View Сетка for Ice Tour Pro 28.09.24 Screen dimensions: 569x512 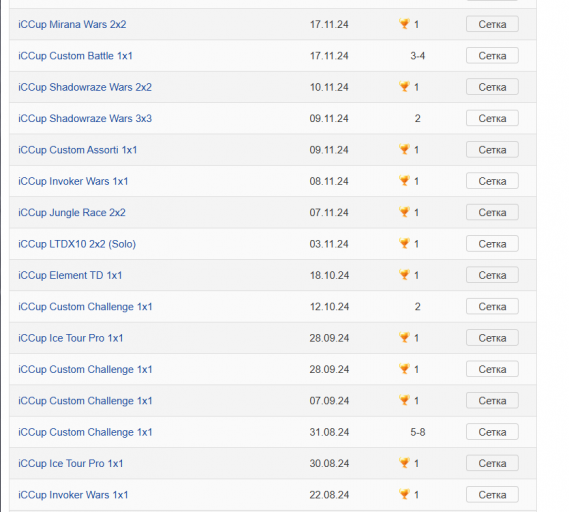[492, 338]
